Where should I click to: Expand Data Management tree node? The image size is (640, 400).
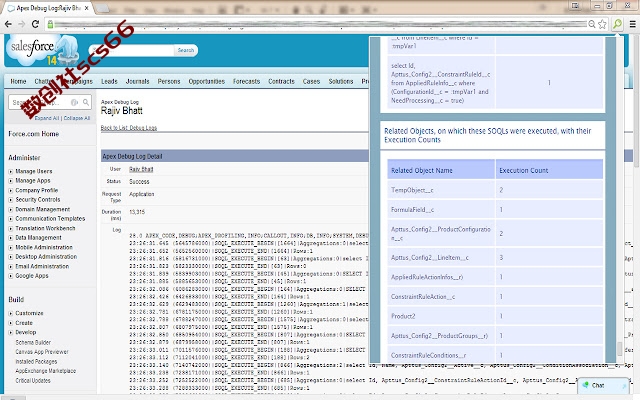tap(11, 238)
